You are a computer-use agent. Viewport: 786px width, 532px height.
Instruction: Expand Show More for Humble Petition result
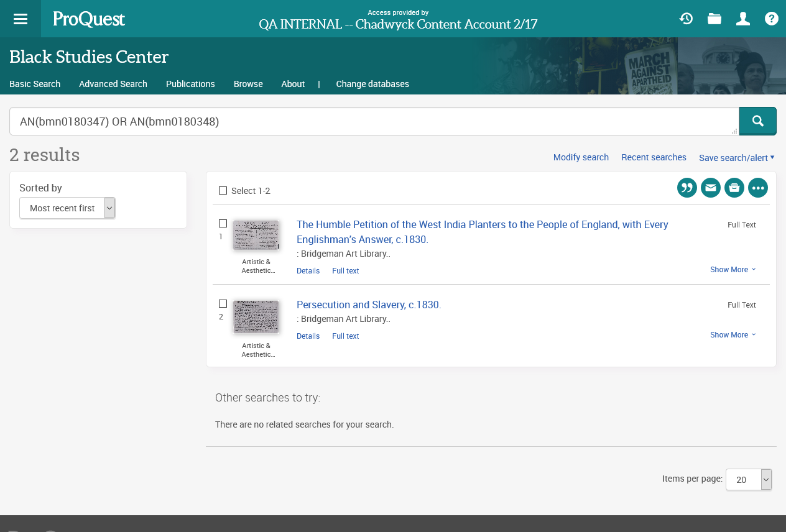(x=733, y=270)
